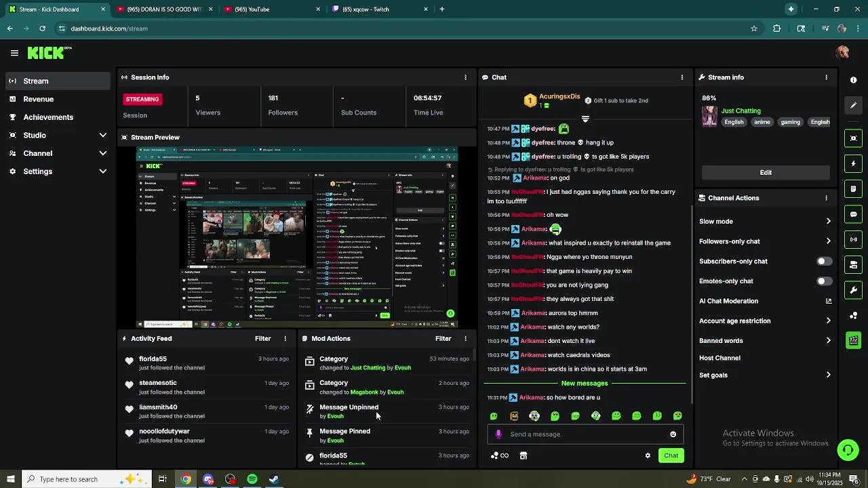Toggle the broadcast session info panel icon
The width and height of the screenshot is (868, 488).
click(853, 239)
